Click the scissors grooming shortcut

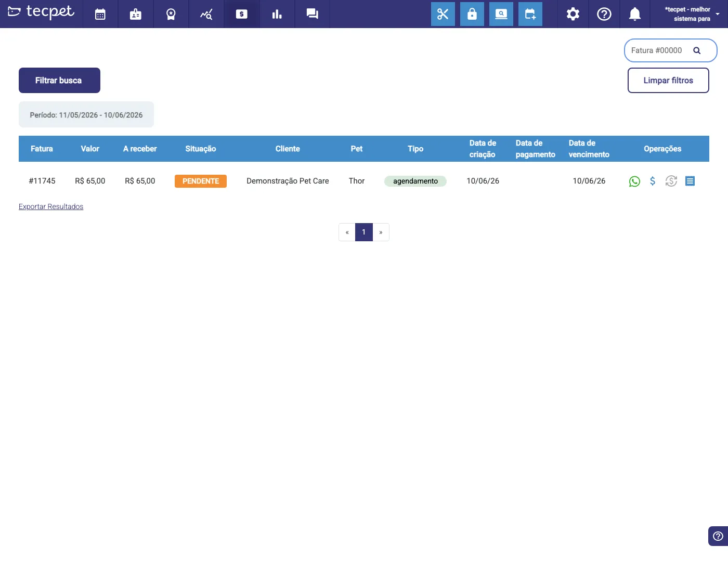(x=443, y=14)
